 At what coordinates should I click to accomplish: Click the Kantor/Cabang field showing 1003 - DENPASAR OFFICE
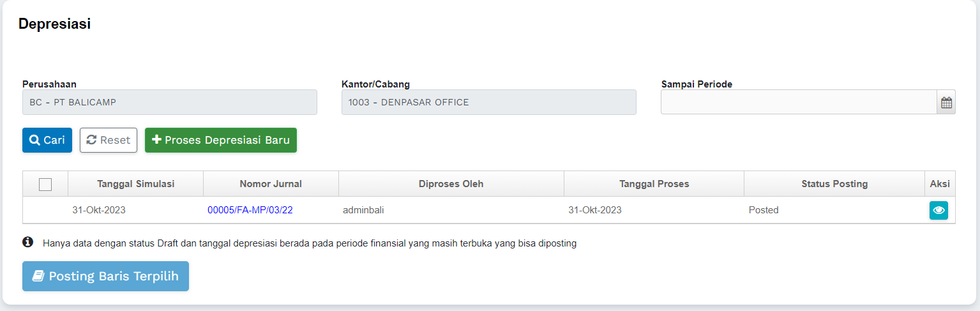(488, 102)
